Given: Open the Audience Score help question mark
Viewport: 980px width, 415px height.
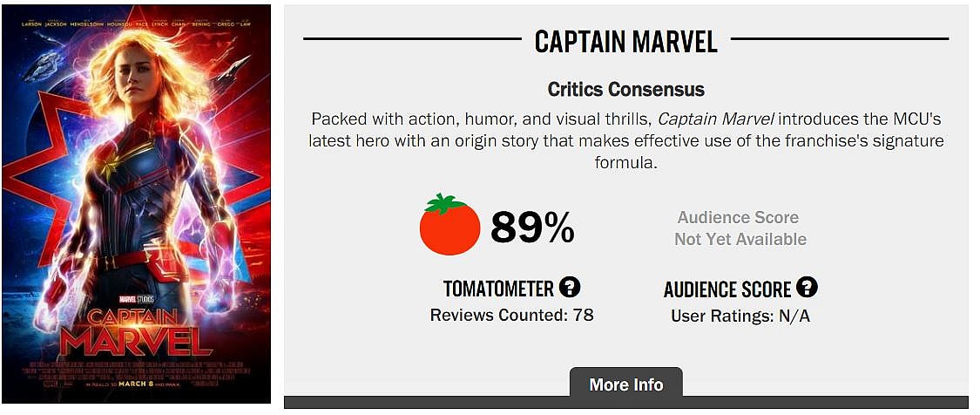Looking at the screenshot, I should click(x=807, y=288).
